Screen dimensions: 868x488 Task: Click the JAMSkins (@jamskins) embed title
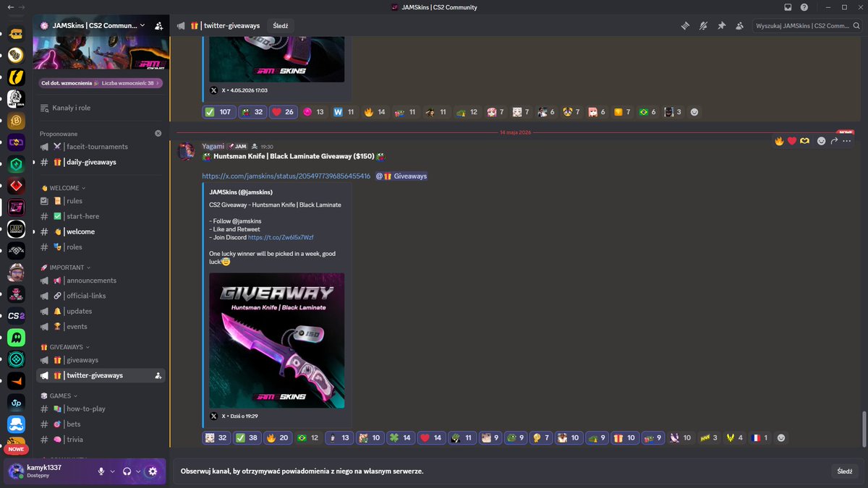point(241,192)
